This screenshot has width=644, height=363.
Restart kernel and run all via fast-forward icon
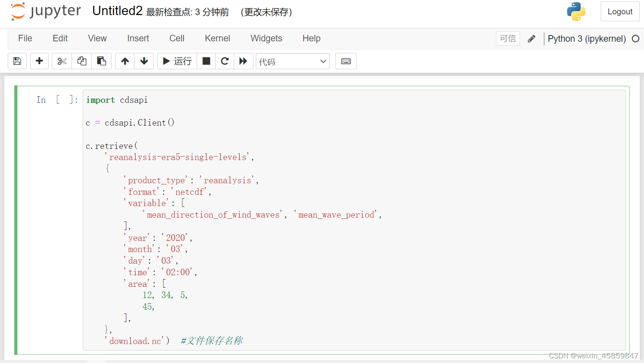coord(243,61)
